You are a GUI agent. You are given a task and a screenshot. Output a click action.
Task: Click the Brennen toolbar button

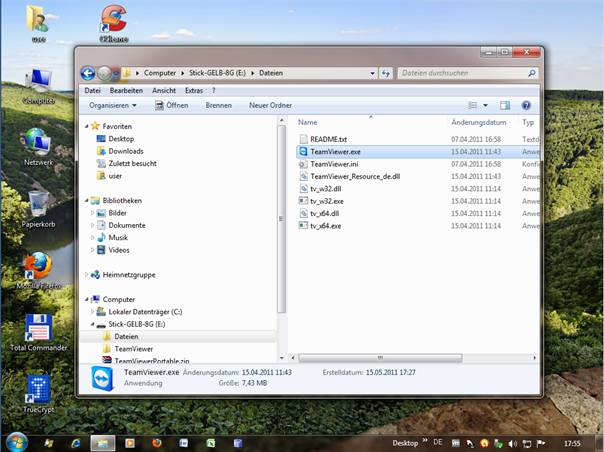[x=218, y=105]
